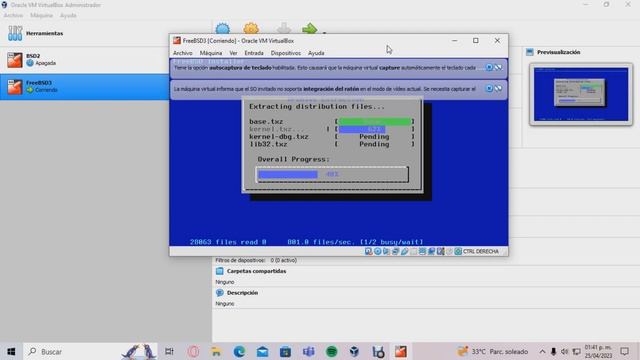Open the Mail app from taskbar
The width and height of the screenshot is (640, 360).
(262, 351)
